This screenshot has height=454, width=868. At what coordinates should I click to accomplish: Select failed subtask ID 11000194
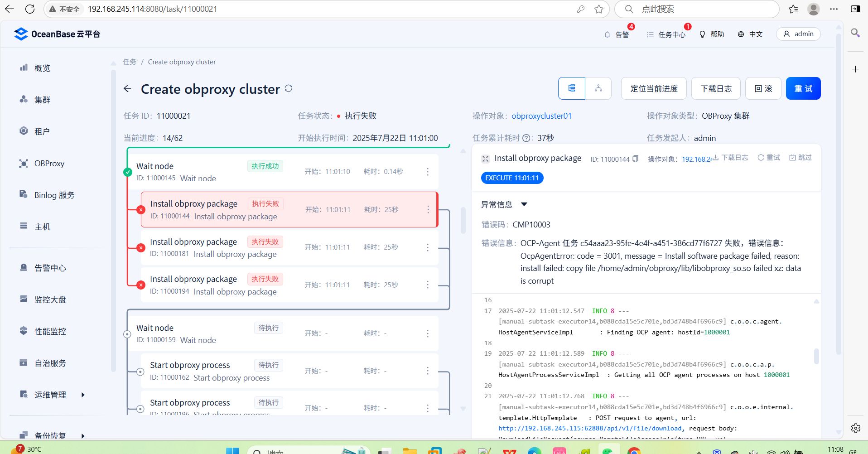[289, 285]
